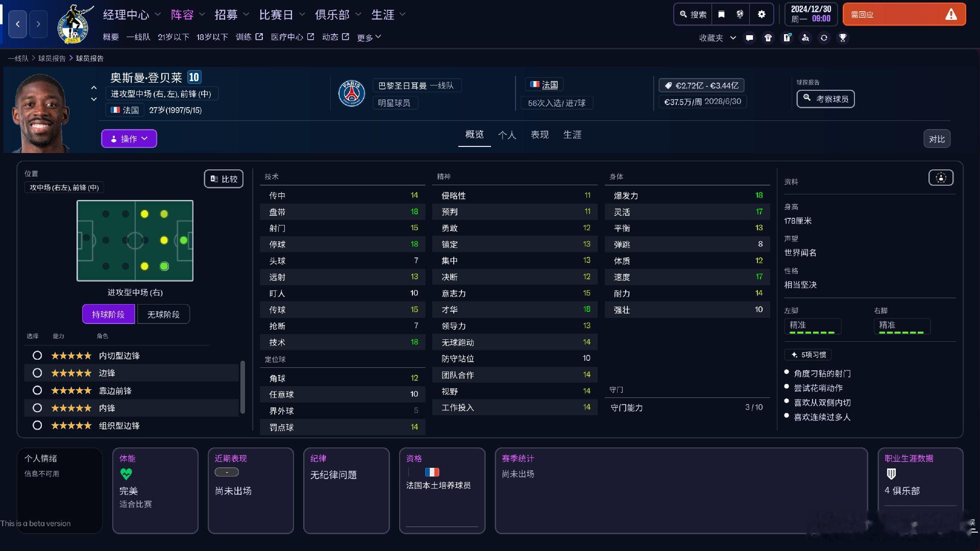Click the bookmark icon next to search
This screenshot has height=551, width=980.
tap(721, 14)
